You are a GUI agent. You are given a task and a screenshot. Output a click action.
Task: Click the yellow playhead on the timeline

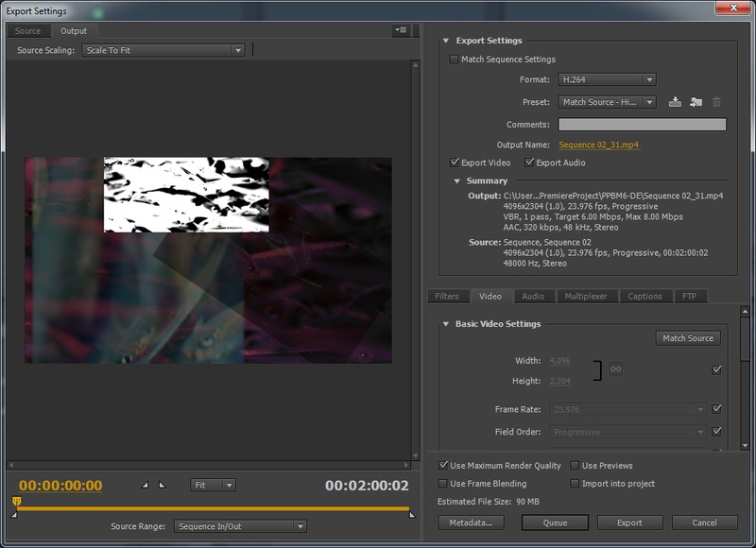(16, 502)
